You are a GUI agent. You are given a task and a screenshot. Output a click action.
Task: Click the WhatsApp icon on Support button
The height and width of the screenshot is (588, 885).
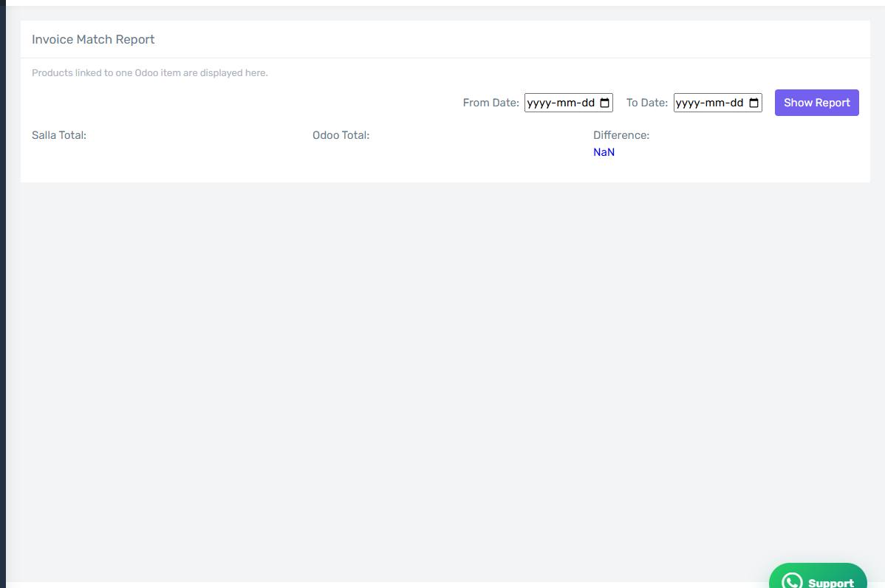click(792, 581)
